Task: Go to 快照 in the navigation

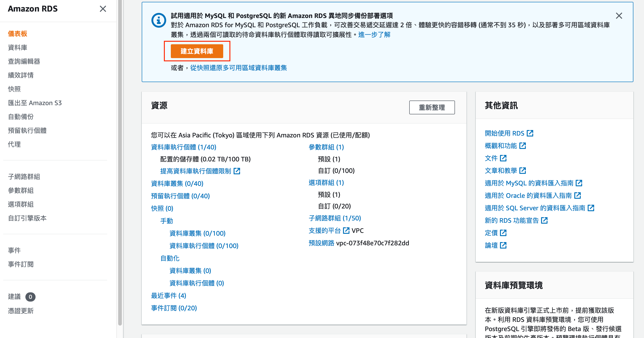Action: pos(14,89)
